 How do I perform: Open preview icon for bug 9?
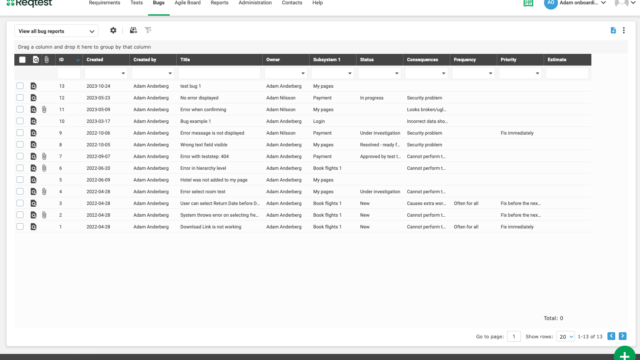click(33, 133)
